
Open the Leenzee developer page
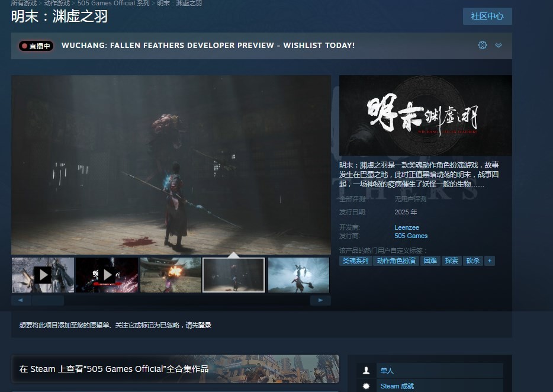(x=407, y=227)
